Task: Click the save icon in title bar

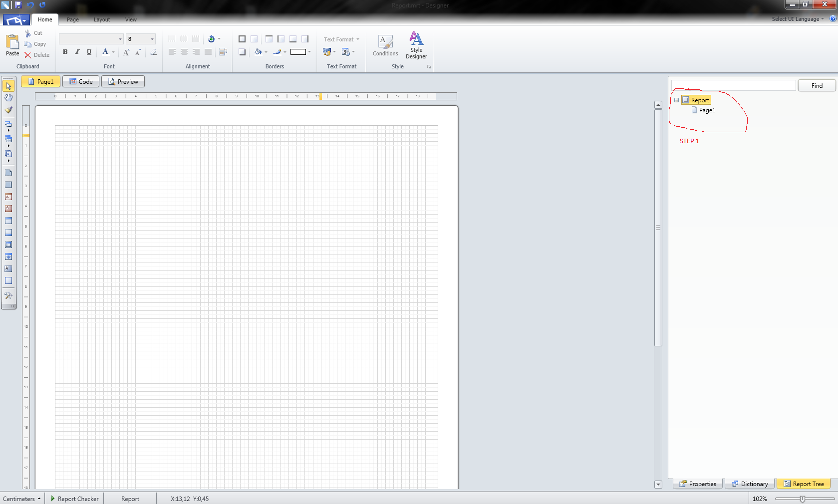Action: 18,5
